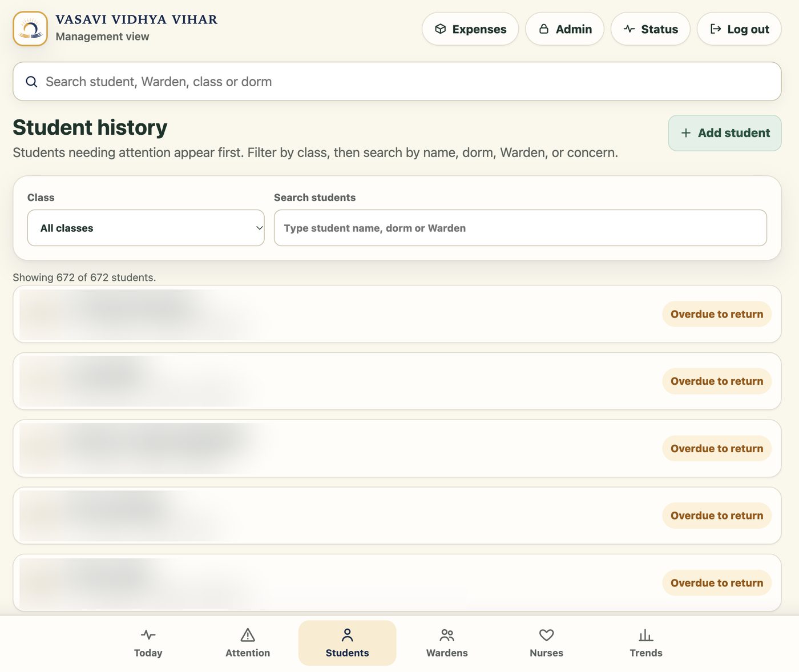Click the Vasavi Vidhya Vihar logo icon
Image resolution: width=799 pixels, height=672 pixels.
pyautogui.click(x=30, y=29)
